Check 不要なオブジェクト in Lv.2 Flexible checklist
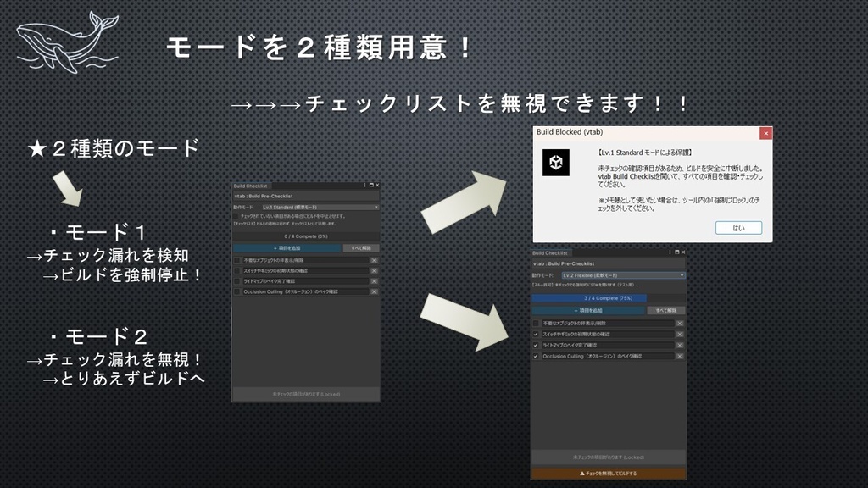The height and width of the screenshot is (488, 868). pos(536,323)
